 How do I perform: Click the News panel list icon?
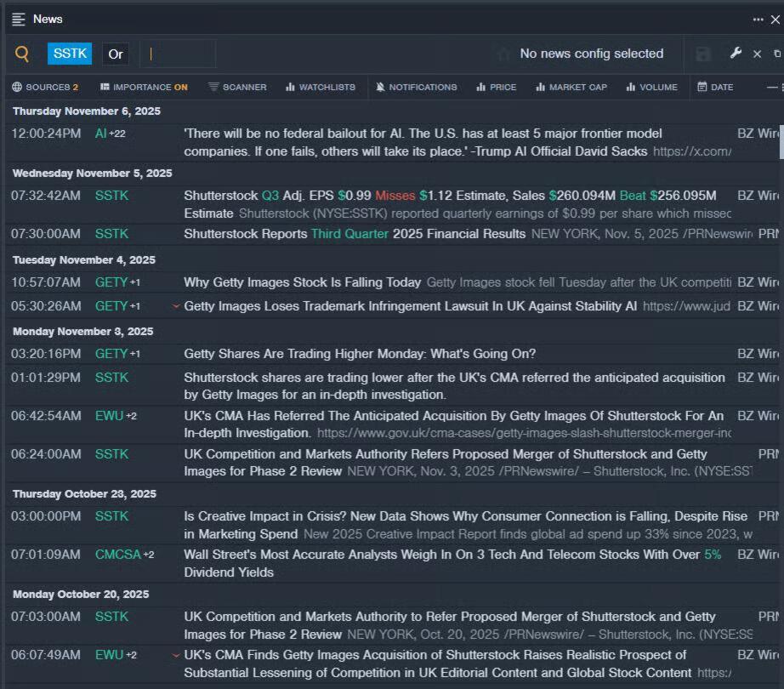[x=19, y=19]
